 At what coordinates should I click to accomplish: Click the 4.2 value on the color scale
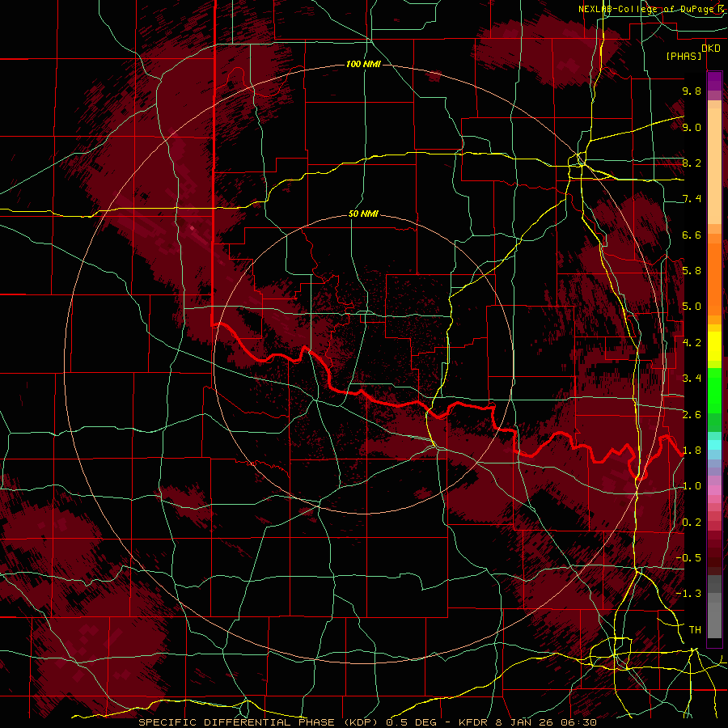tap(692, 343)
